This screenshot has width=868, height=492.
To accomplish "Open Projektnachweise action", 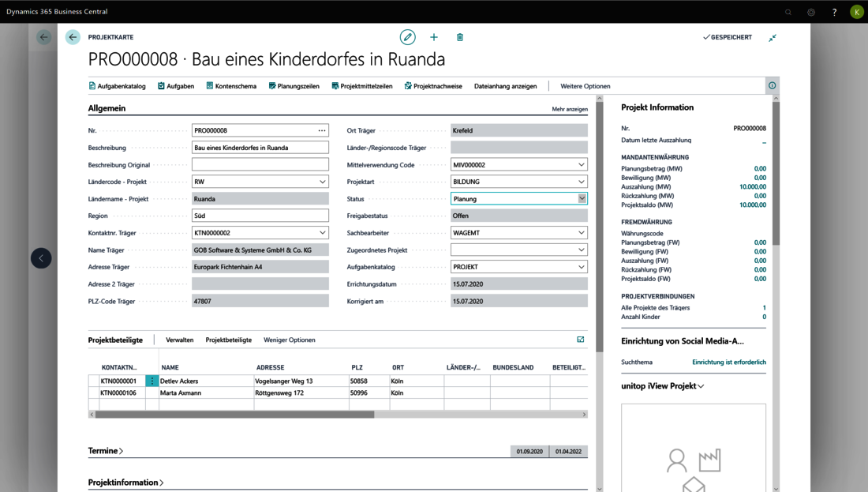I will coord(433,86).
